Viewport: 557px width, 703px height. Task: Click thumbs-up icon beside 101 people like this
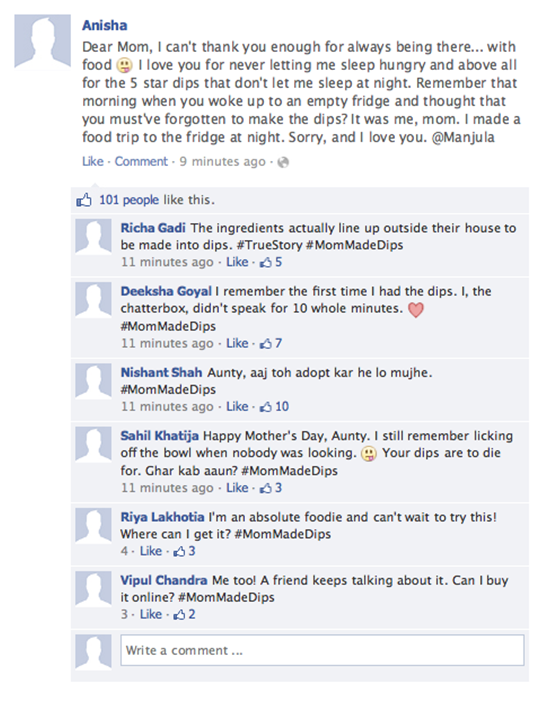[x=84, y=200]
